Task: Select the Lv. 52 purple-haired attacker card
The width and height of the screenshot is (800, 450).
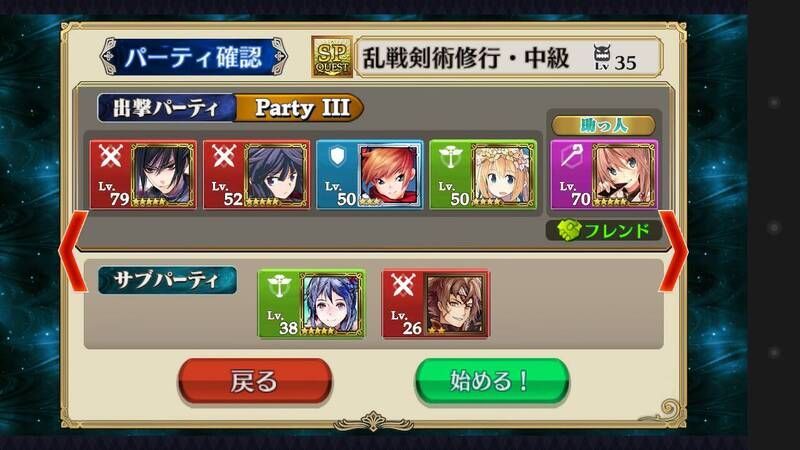Action: tap(256, 174)
